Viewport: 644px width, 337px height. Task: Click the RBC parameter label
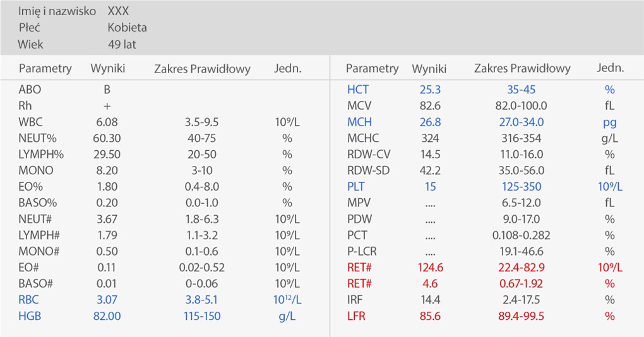coord(29,300)
